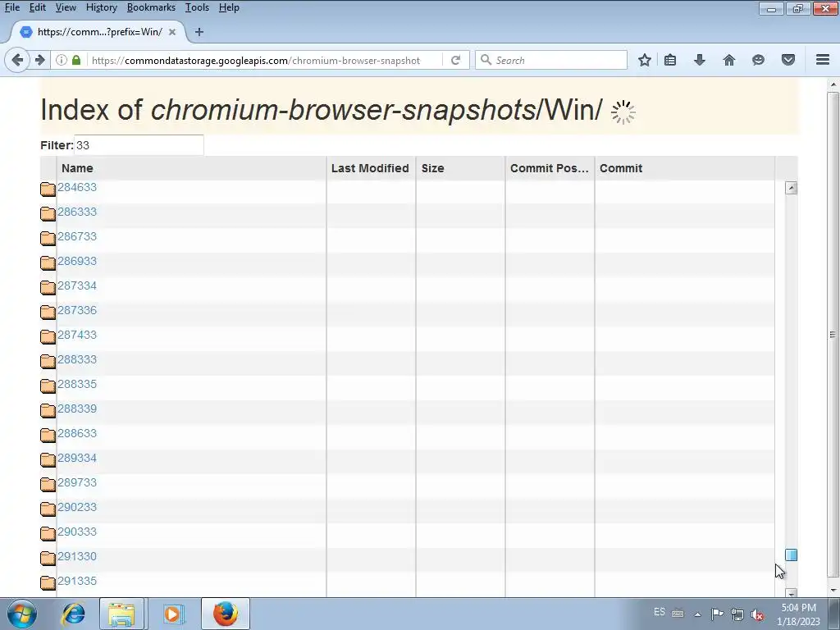This screenshot has height=630, width=840.
Task: Show hidden tray icons arrow
Action: click(697, 614)
